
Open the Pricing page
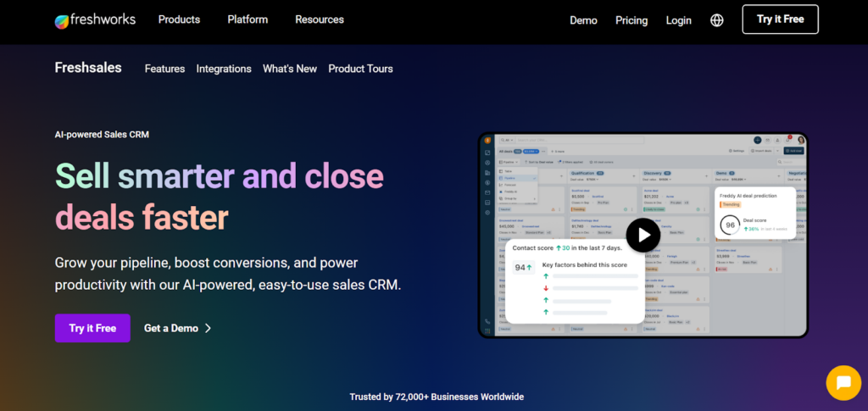[x=632, y=20]
